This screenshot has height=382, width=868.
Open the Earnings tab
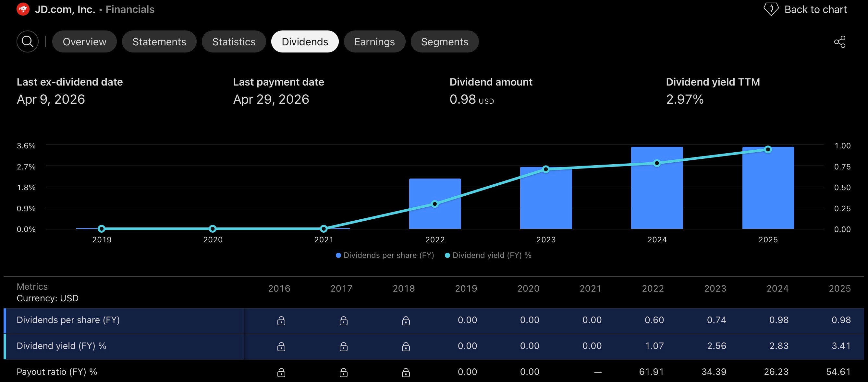374,41
